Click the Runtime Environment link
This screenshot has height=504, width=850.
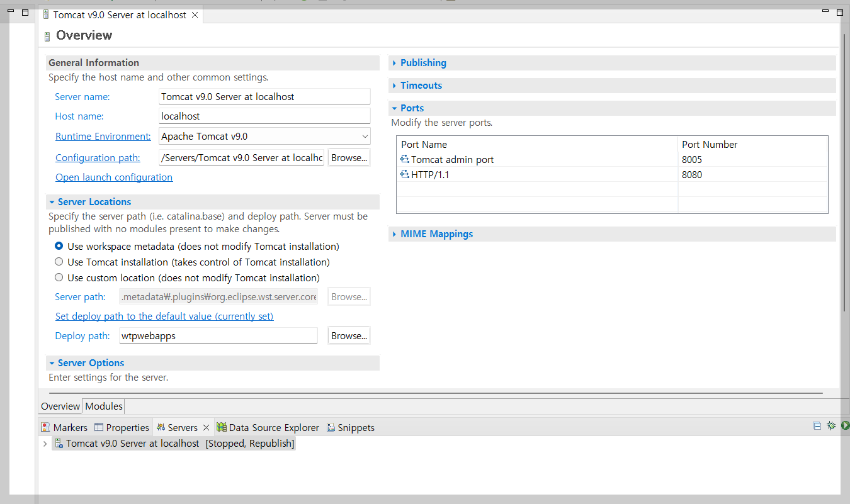[103, 136]
